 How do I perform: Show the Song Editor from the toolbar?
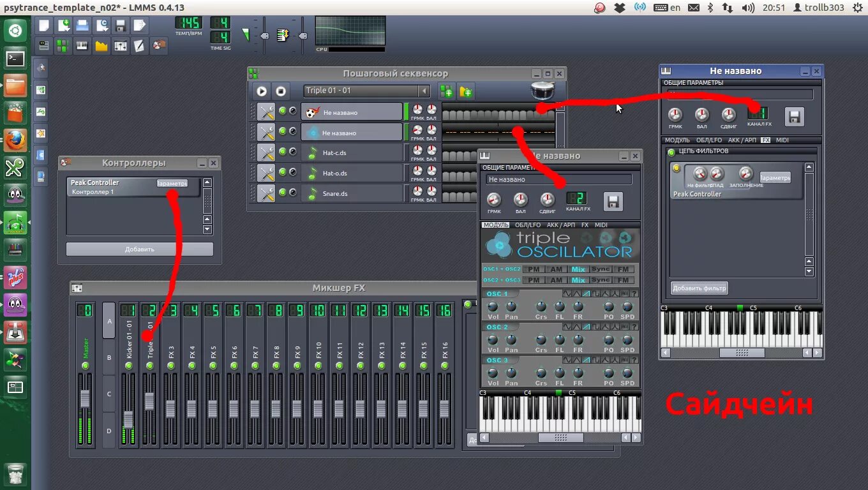44,45
